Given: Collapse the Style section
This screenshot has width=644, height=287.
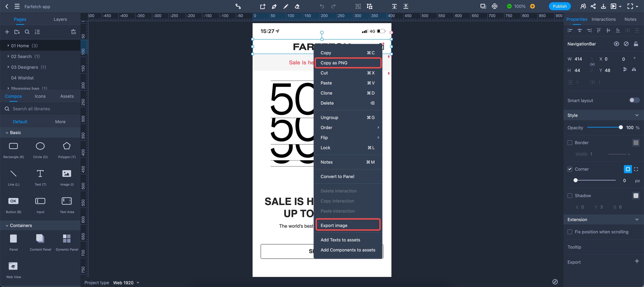Looking at the screenshot, I should click(636, 115).
